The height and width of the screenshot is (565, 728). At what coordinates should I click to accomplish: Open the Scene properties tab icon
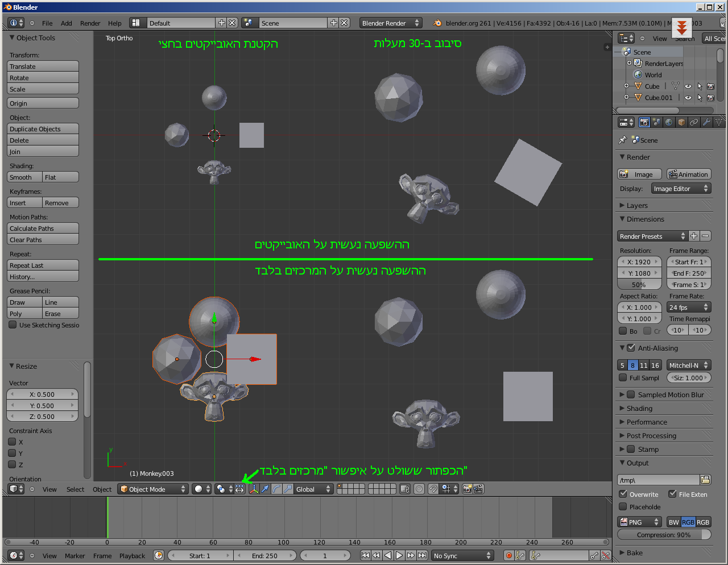click(x=657, y=122)
